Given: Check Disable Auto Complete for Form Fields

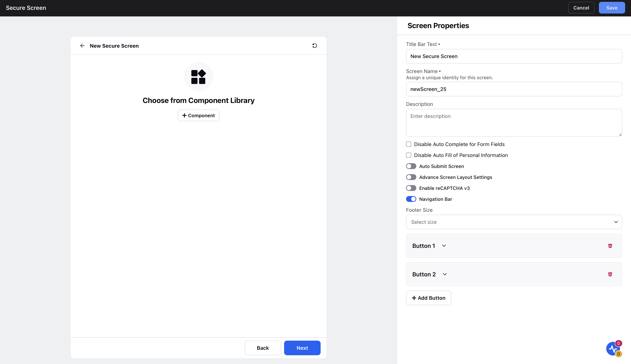Looking at the screenshot, I should pyautogui.click(x=408, y=144).
